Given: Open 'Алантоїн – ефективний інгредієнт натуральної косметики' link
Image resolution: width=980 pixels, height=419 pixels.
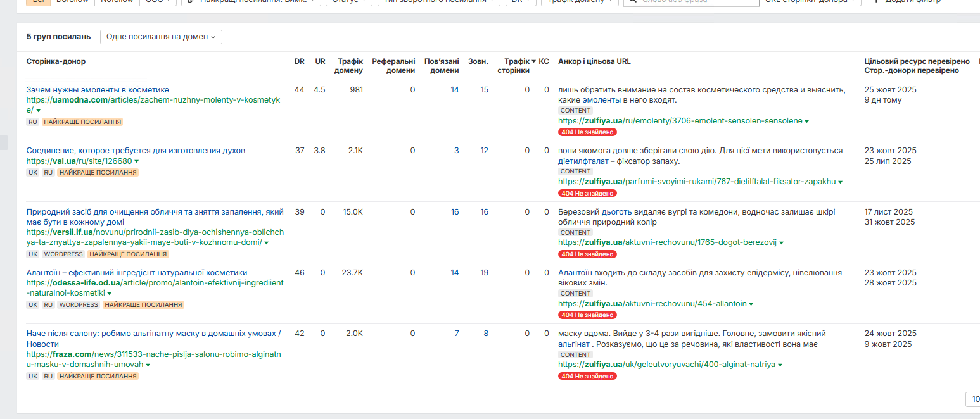Looking at the screenshot, I should click(x=137, y=273).
